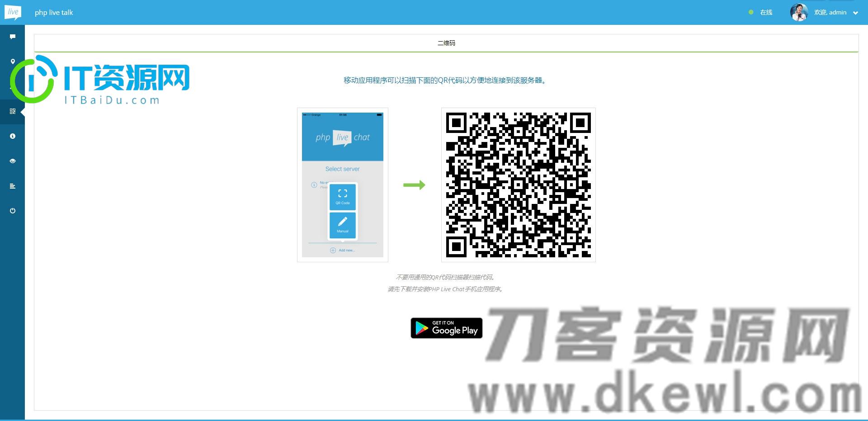Click the 在线 online status indicator
This screenshot has height=421, width=868.
761,12
